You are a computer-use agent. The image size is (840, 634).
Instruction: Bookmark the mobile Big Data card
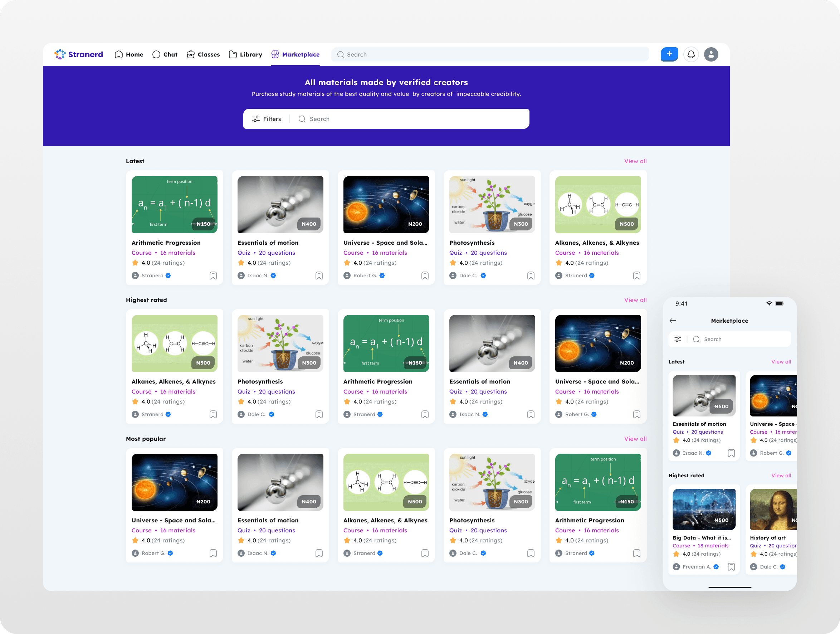731,567
